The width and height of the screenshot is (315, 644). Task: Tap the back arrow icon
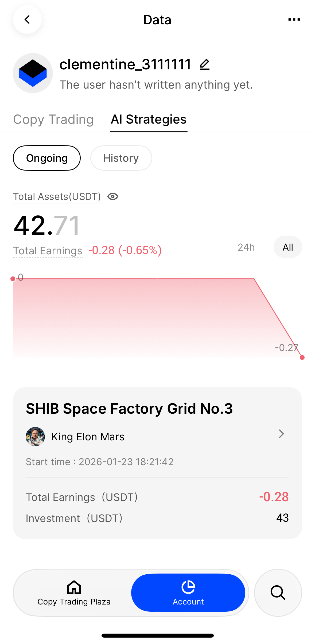[27, 19]
